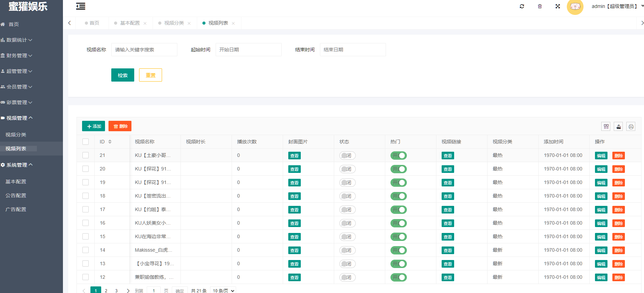
Task: Click the print table icon
Action: pyautogui.click(x=631, y=126)
